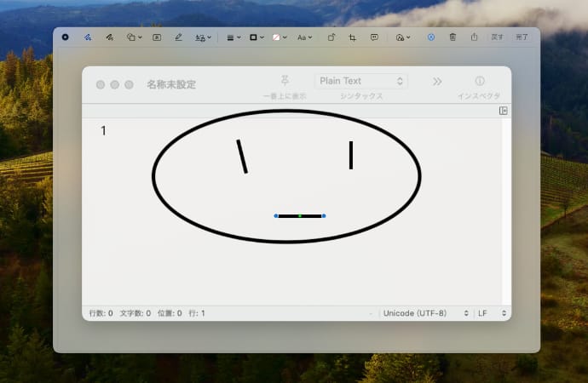
Task: Rotate the screenshot with rotate icon
Action: tap(331, 37)
